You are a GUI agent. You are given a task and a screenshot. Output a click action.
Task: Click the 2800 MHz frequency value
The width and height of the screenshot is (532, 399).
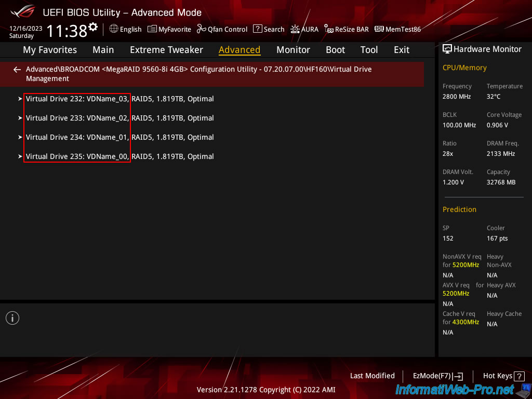point(457,97)
